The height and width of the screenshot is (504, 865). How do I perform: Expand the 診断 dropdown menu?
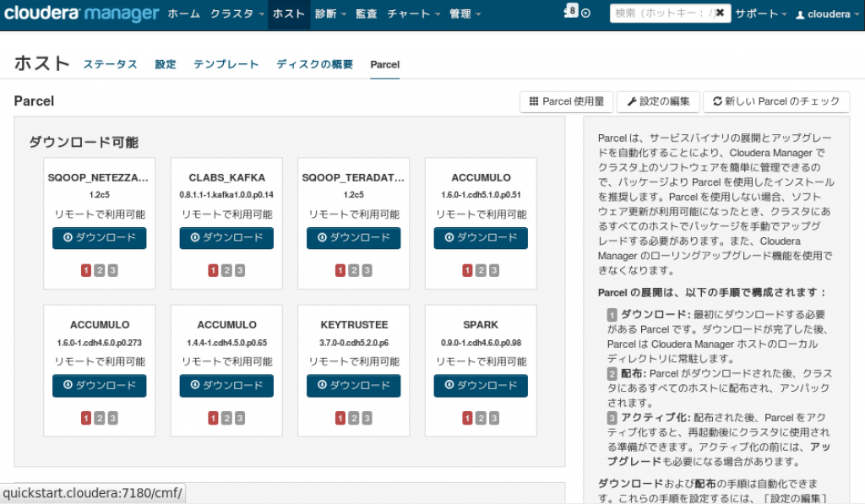tap(330, 14)
